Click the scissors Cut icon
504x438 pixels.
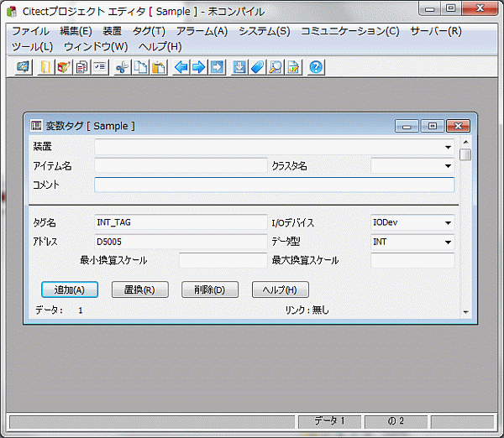coord(122,67)
